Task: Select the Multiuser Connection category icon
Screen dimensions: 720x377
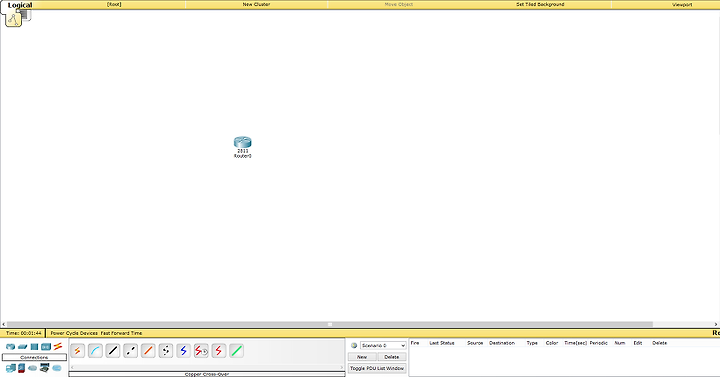Action: click(x=56, y=368)
